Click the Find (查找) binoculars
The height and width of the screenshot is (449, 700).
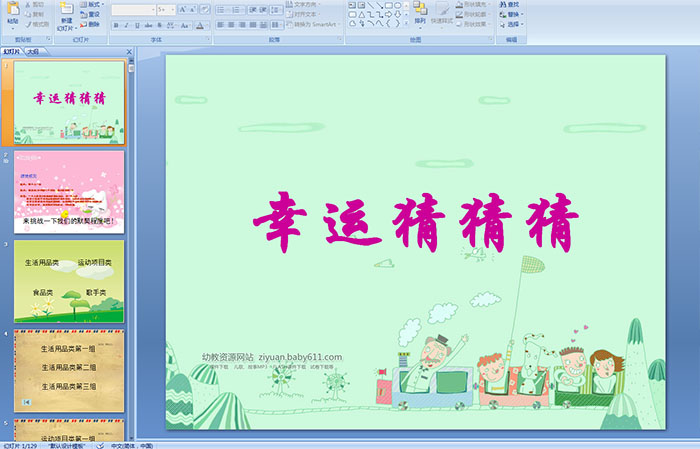[509, 4]
